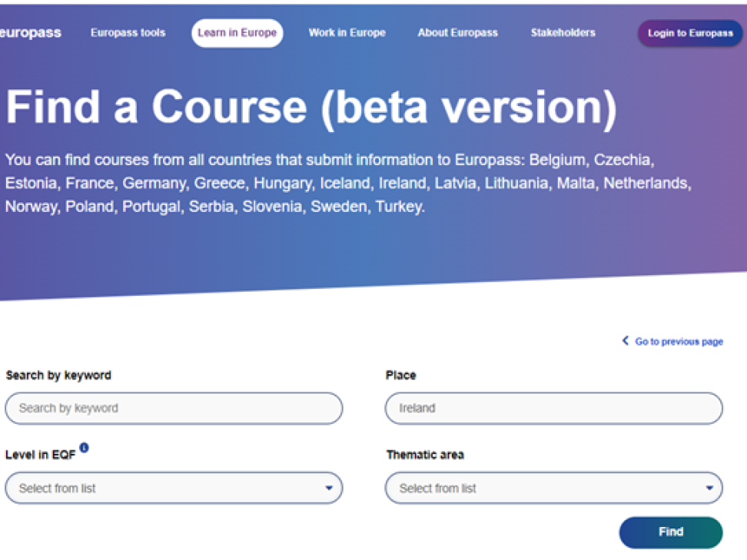Focus the Search by keyword field
Screen dimensions: 747x560
(x=174, y=408)
